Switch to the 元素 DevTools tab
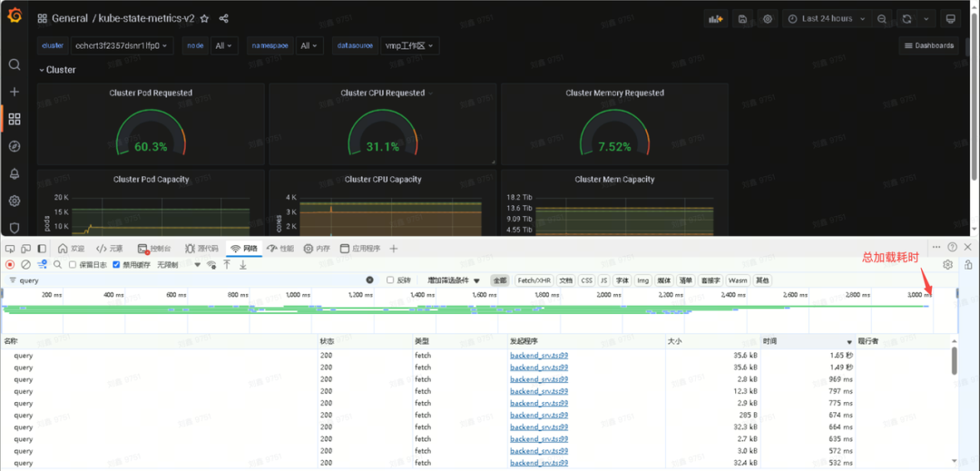The width and height of the screenshot is (980, 471). point(110,248)
